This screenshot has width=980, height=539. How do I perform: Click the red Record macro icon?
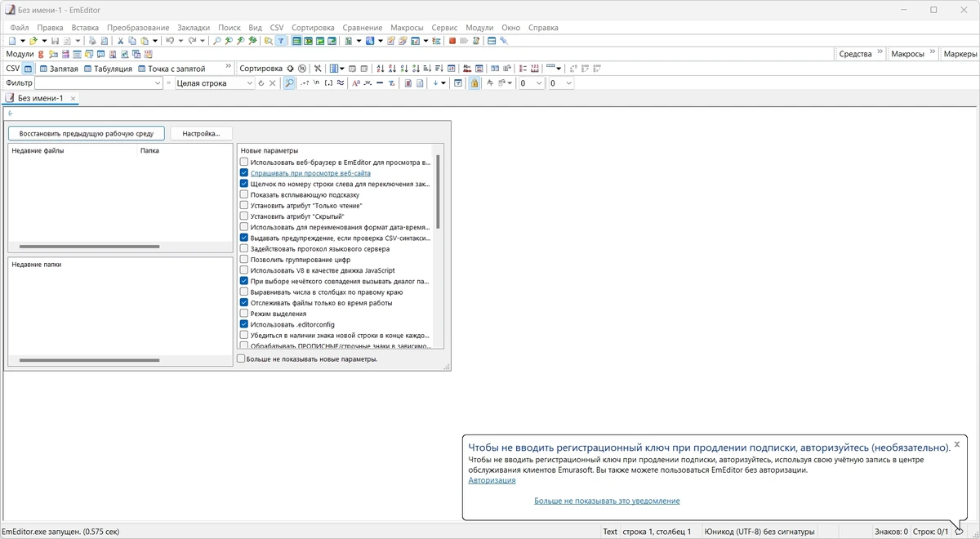click(452, 40)
